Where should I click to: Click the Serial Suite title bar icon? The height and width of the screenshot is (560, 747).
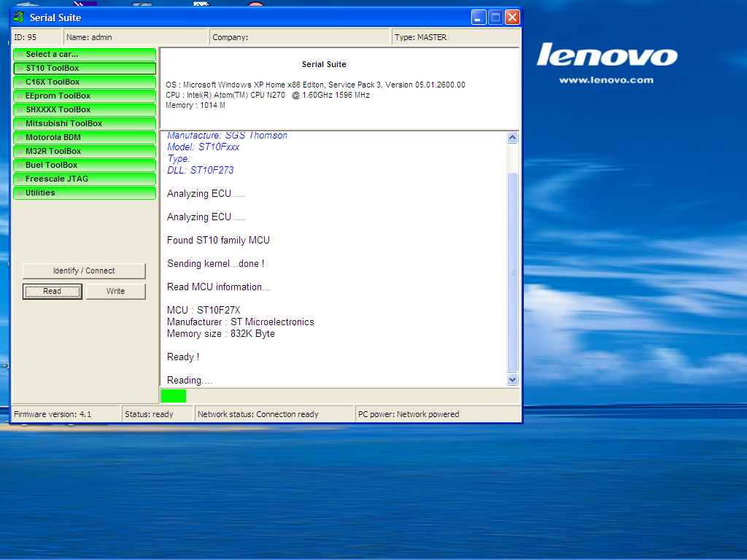(x=18, y=17)
